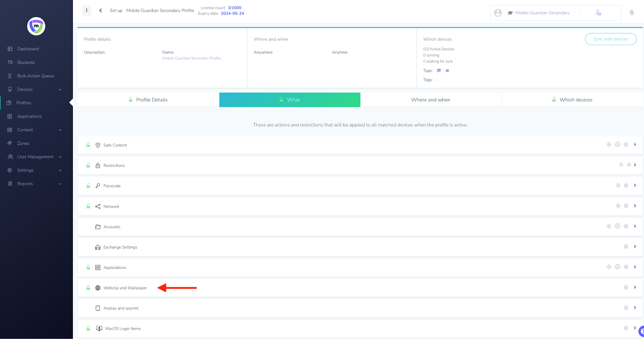
Task: Click the Chrome icon in Accounts row
Action: [617, 226]
